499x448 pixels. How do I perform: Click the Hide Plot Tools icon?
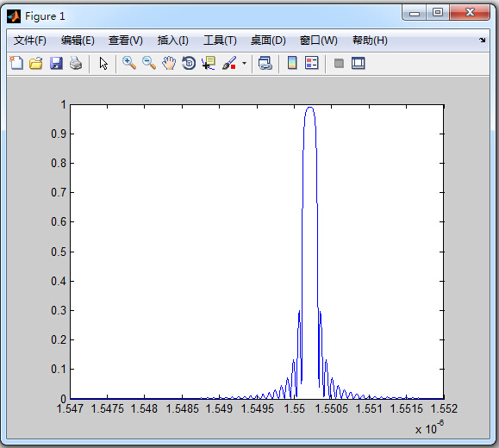pos(339,63)
